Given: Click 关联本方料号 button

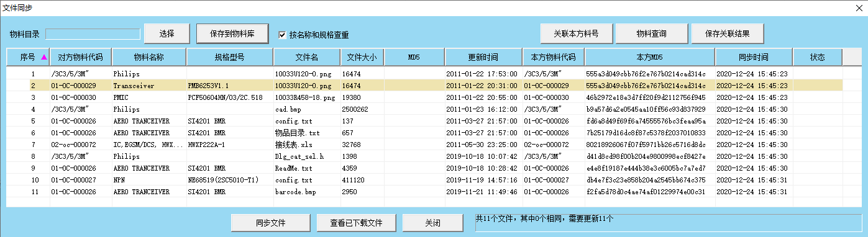Looking at the screenshot, I should tap(576, 34).
